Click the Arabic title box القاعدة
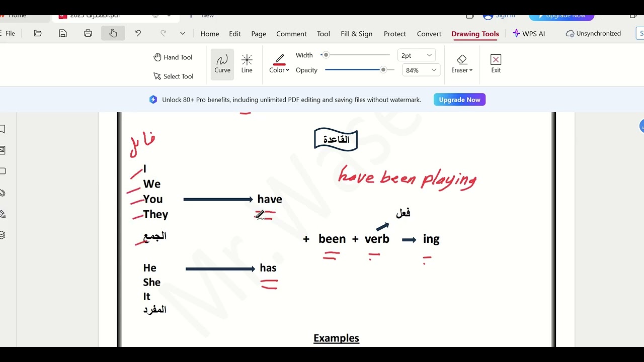Screen dimensions: 644x362 tap(336, 139)
